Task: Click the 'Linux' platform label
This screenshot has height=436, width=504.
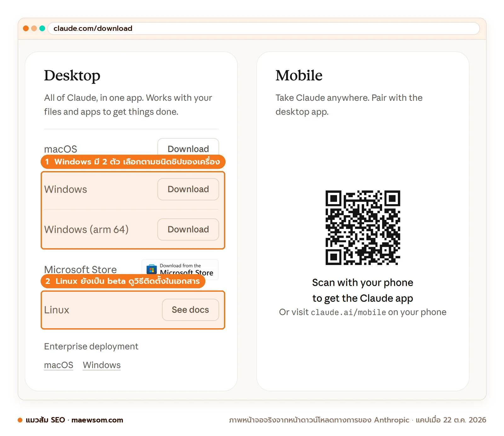Action: 57,310
